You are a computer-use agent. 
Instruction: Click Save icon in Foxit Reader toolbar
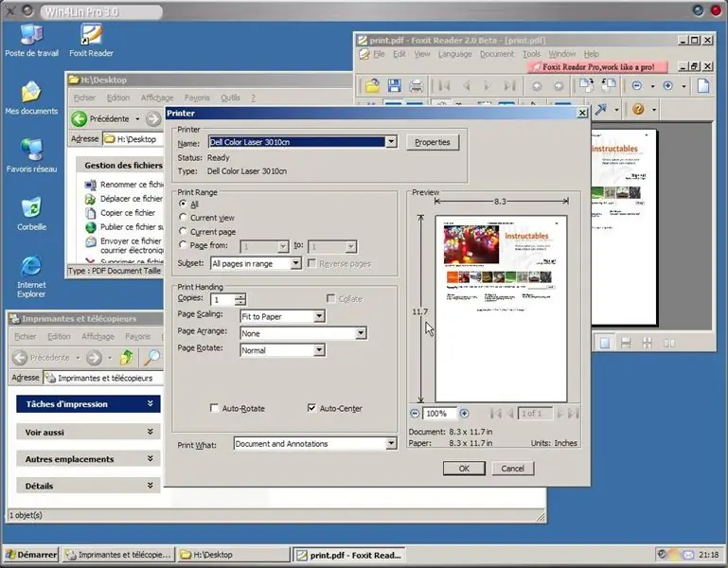394,85
